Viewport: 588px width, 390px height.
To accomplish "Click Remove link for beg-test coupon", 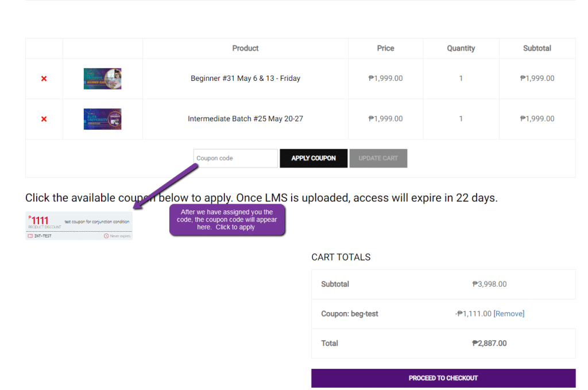I will pos(509,314).
